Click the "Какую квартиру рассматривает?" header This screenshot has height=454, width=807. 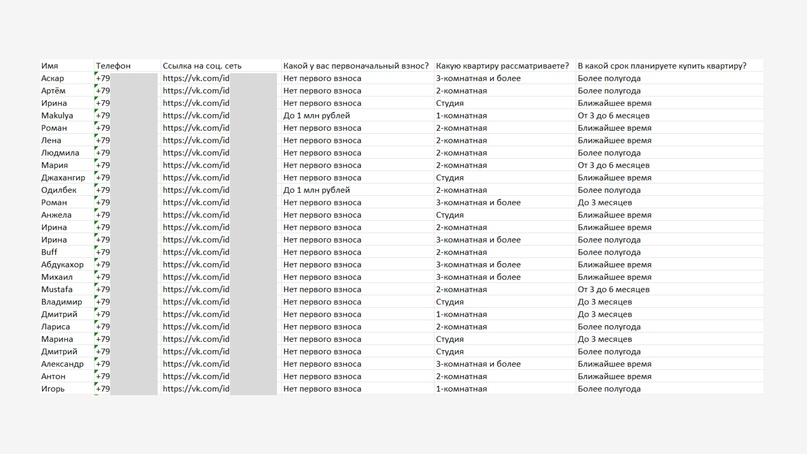pos(502,66)
